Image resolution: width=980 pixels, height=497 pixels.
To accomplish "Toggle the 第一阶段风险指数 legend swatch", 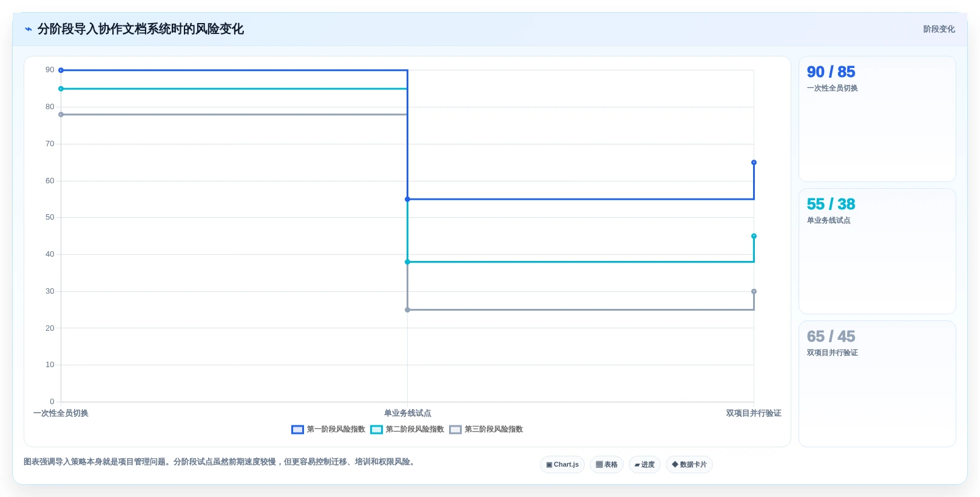I will 297,430.
